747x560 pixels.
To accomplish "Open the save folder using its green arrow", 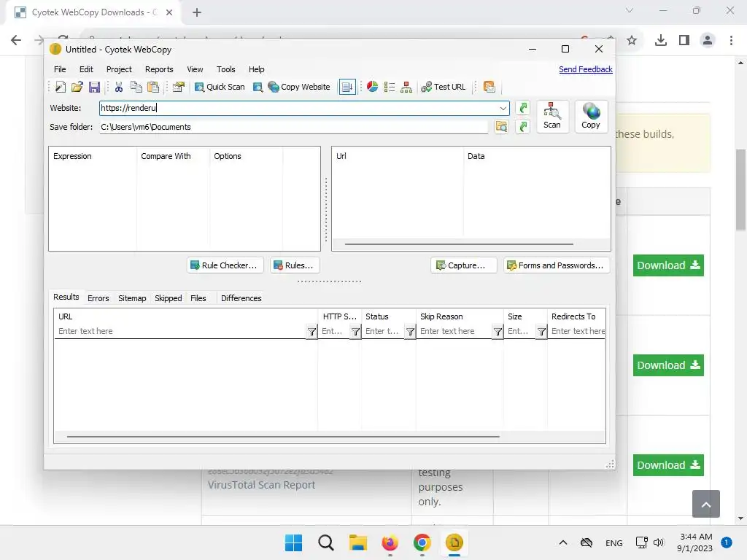I will (522, 127).
